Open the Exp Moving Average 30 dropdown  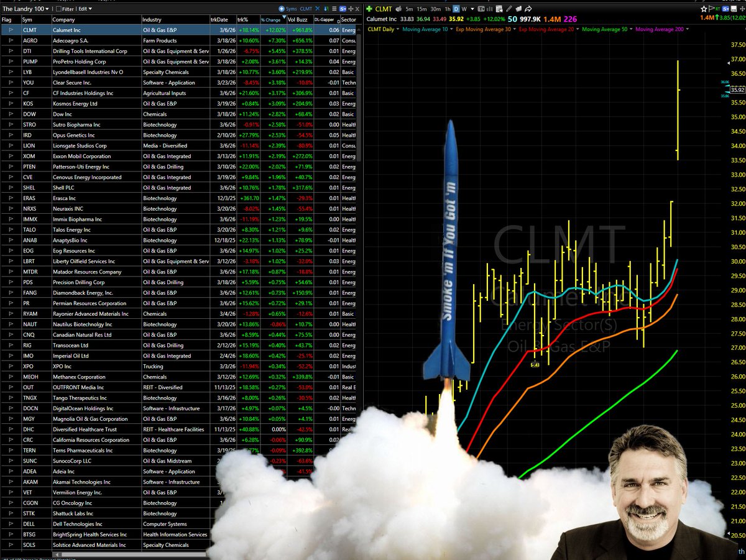(487, 29)
